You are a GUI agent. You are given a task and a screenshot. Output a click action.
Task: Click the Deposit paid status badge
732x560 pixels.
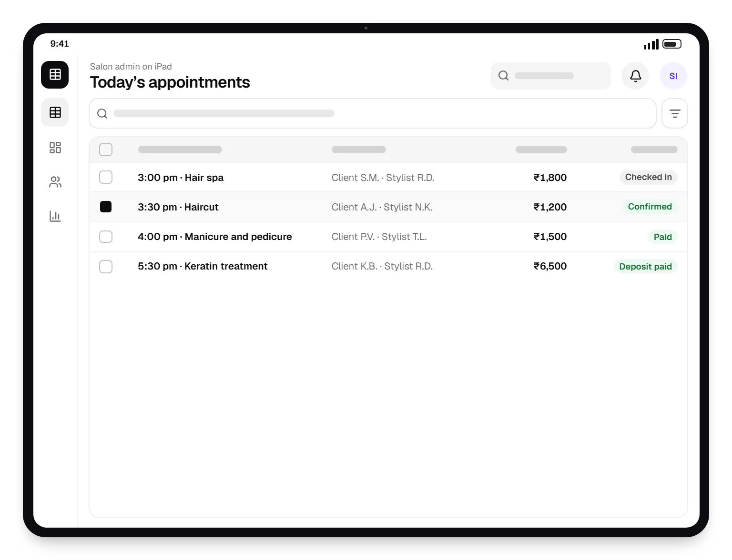[645, 266]
